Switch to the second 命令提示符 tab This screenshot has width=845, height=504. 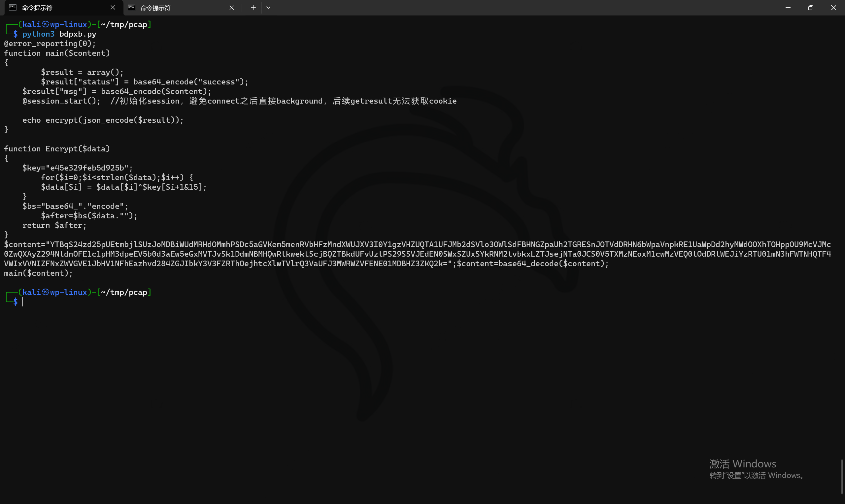tap(180, 8)
